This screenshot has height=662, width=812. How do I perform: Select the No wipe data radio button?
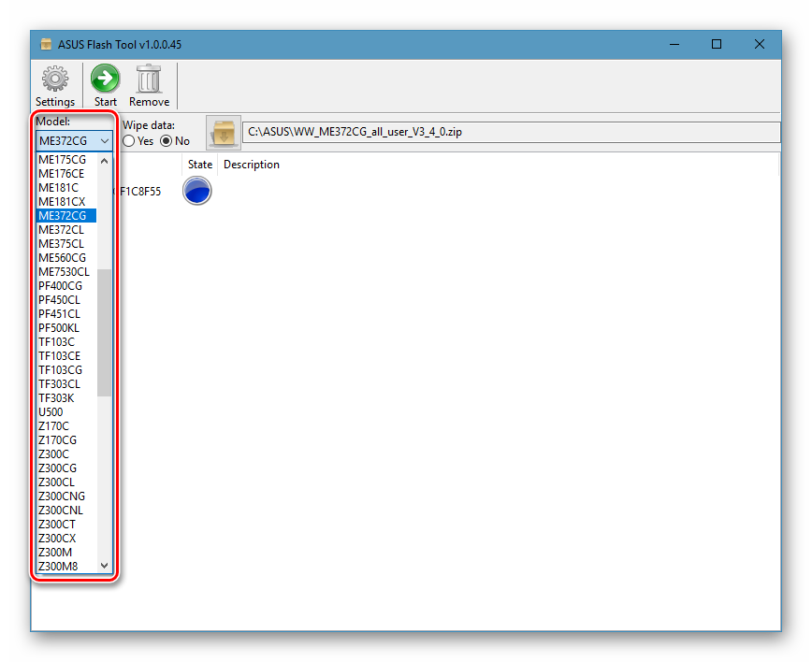tap(166, 141)
